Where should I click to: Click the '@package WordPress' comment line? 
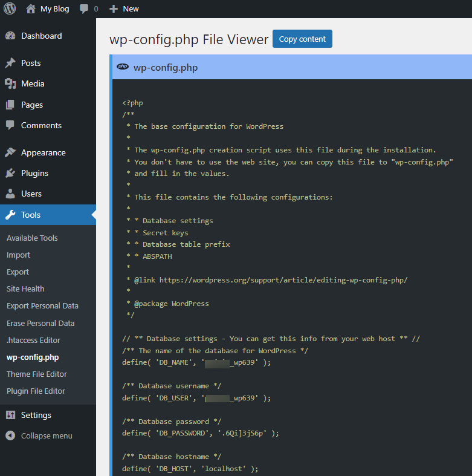[168, 304]
